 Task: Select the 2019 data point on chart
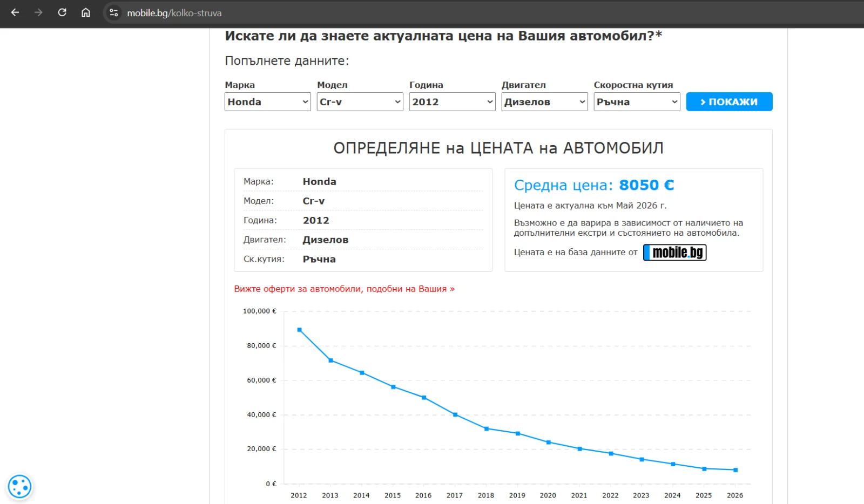coord(518,433)
